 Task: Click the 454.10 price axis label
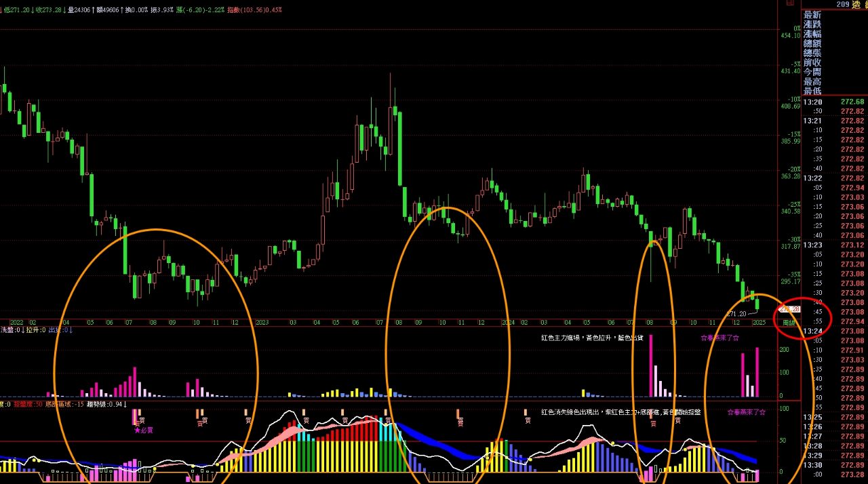tap(790, 36)
